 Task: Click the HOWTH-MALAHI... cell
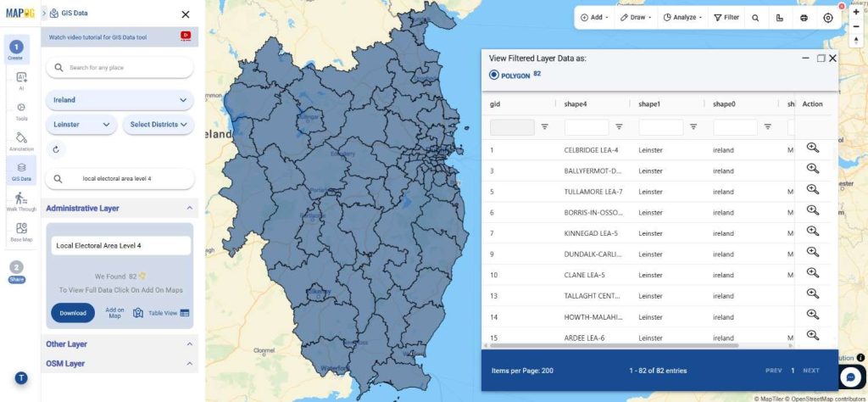[593, 316]
